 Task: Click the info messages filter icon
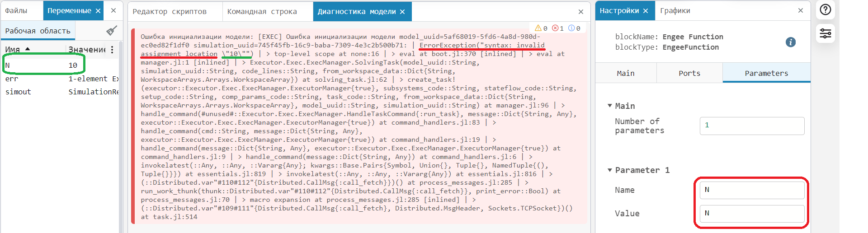pyautogui.click(x=571, y=28)
